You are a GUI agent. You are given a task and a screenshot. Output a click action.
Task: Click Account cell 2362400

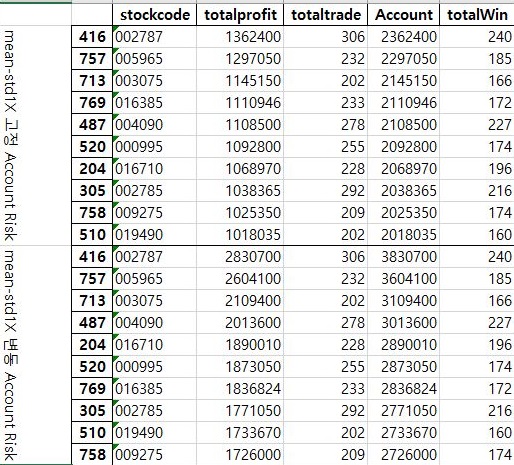404,37
